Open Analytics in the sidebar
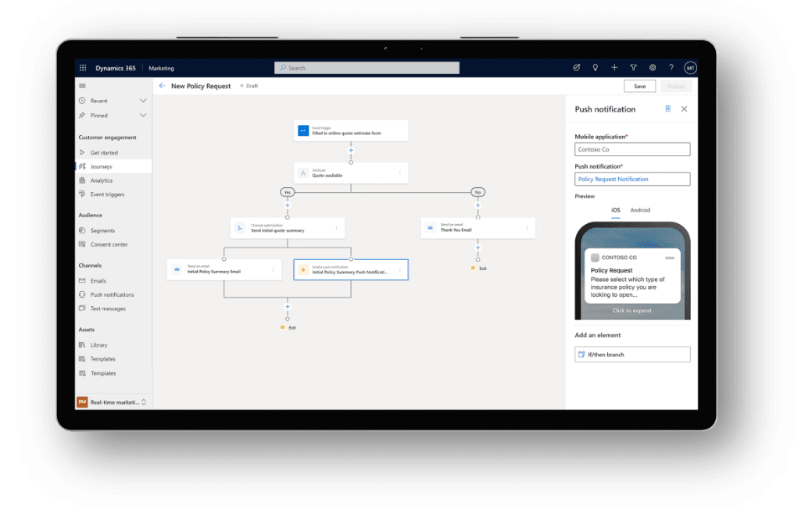 pos(101,180)
